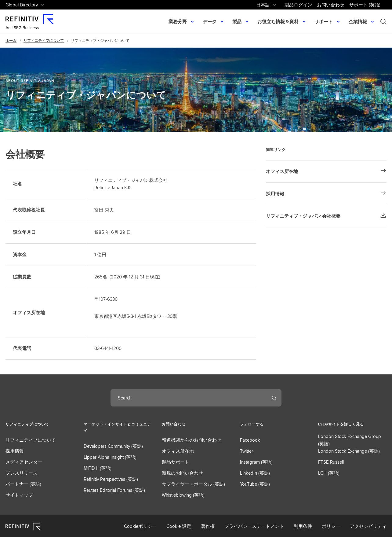Open the サポート main navigation menu
The height and width of the screenshot is (537, 392).
click(x=323, y=22)
